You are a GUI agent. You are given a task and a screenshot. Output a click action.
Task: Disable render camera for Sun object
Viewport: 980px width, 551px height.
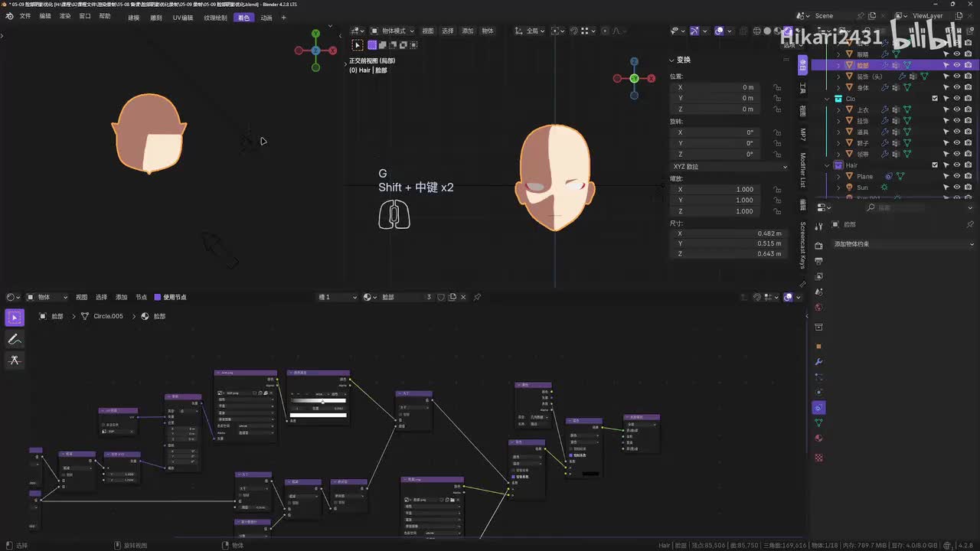pos(969,187)
